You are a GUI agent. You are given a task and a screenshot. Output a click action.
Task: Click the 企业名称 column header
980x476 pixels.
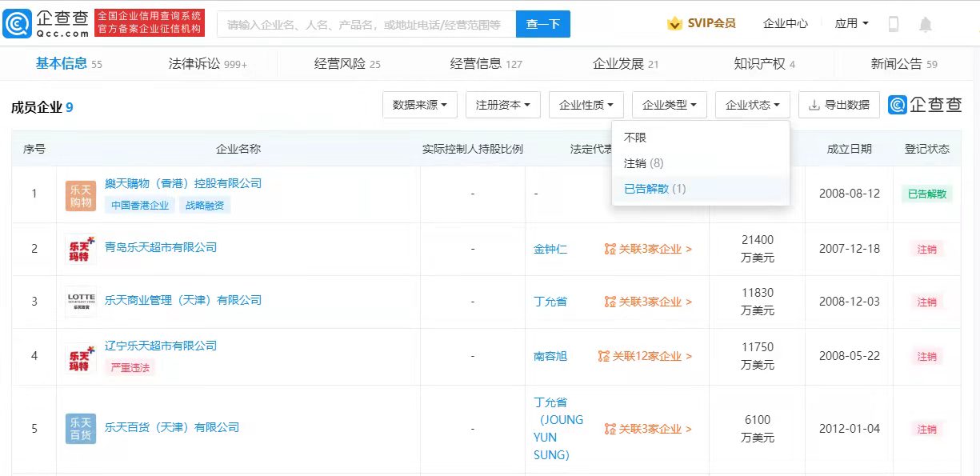pyautogui.click(x=238, y=149)
